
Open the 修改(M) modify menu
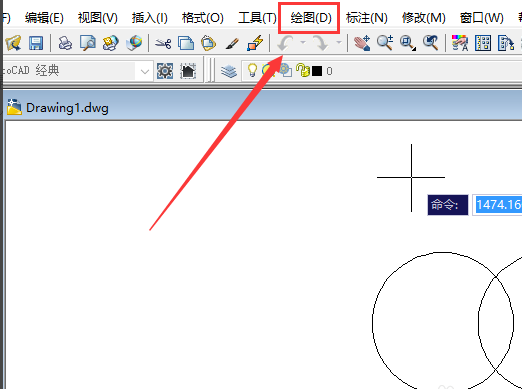424,18
